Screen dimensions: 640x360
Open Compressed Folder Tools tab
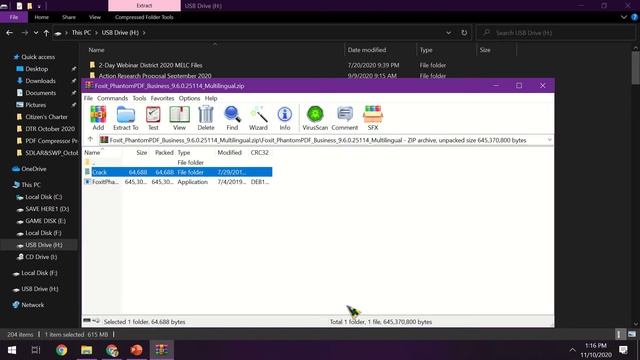tap(144, 17)
